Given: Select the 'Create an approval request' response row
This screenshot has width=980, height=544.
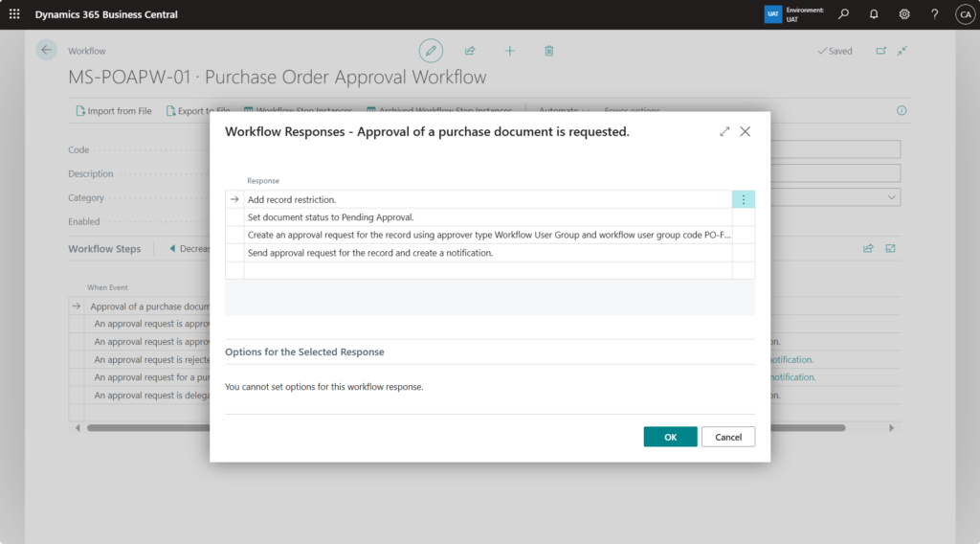Looking at the screenshot, I should tap(488, 235).
